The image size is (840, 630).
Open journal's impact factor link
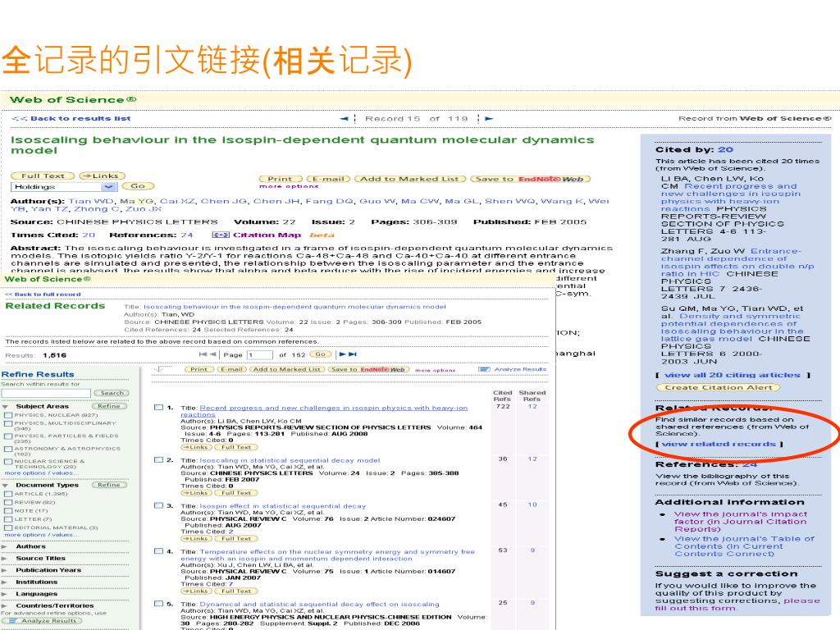point(741,521)
